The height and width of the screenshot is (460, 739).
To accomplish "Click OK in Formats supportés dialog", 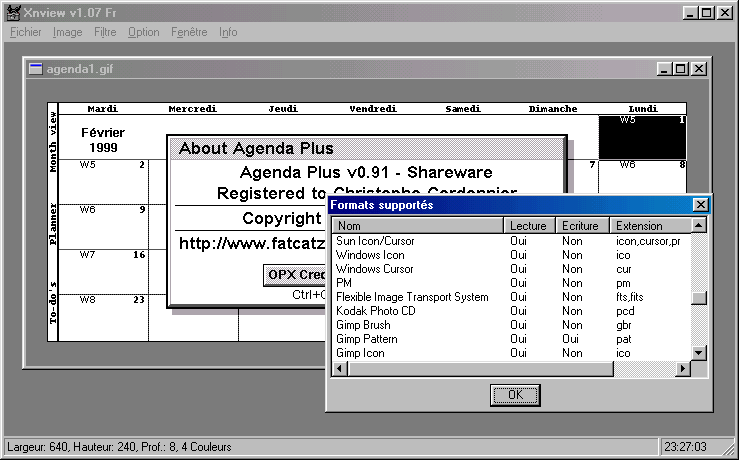I will pos(515,394).
